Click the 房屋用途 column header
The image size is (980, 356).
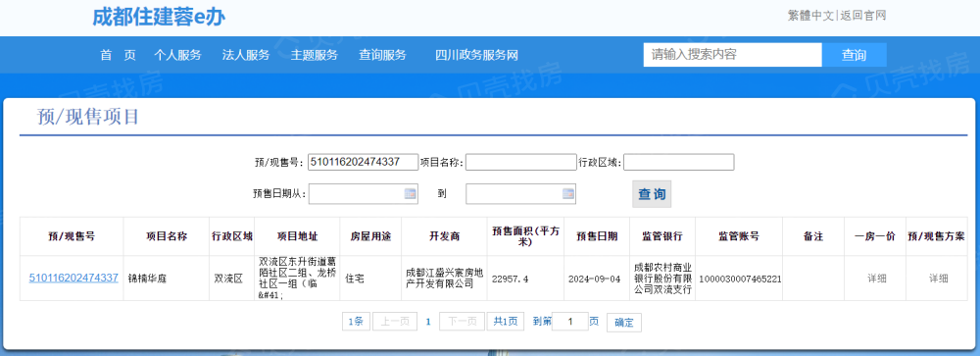[x=370, y=236]
